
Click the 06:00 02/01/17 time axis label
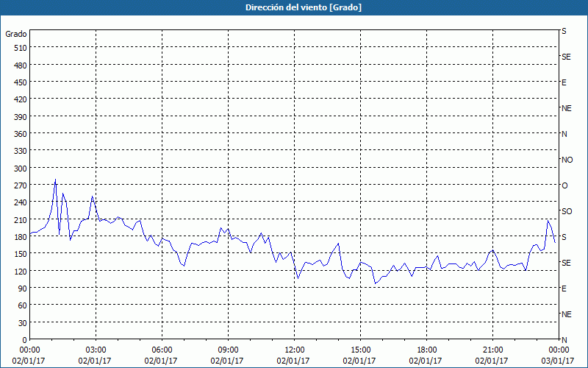click(x=161, y=355)
